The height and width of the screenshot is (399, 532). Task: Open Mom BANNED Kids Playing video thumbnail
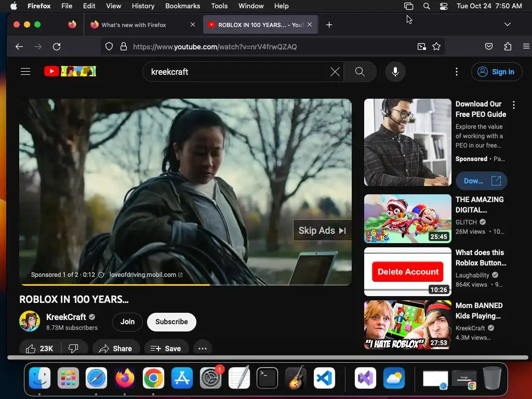(x=407, y=325)
